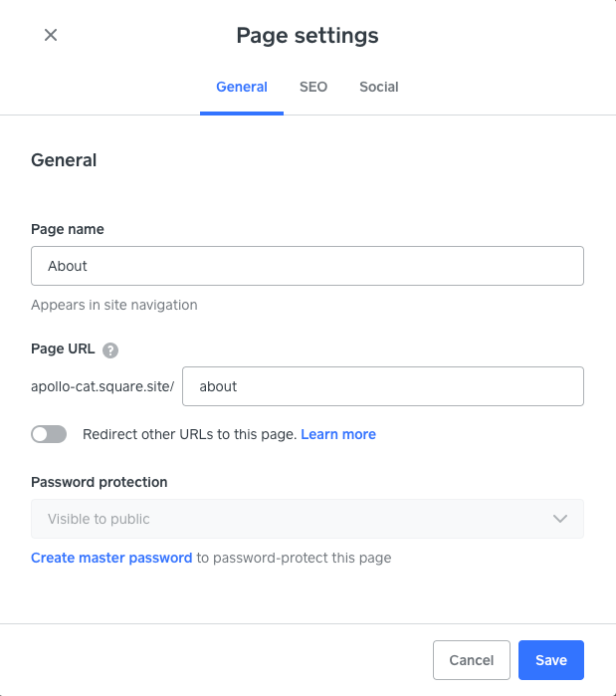The width and height of the screenshot is (616, 696).
Task: Close the Page settings dialog
Action: click(x=51, y=36)
